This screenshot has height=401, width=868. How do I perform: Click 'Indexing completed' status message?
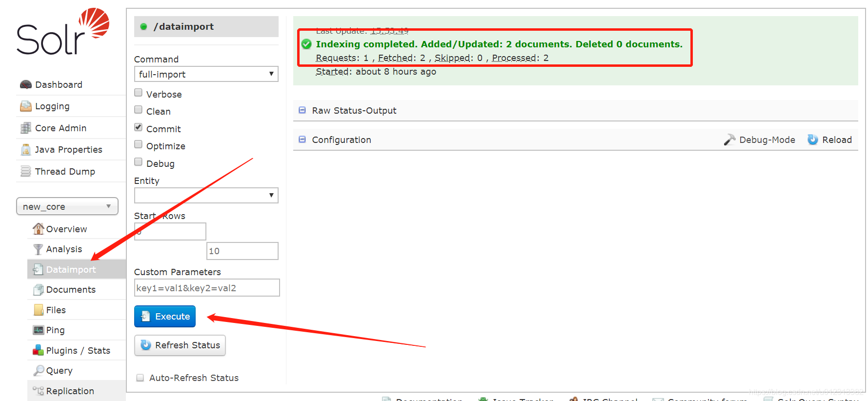coord(499,44)
